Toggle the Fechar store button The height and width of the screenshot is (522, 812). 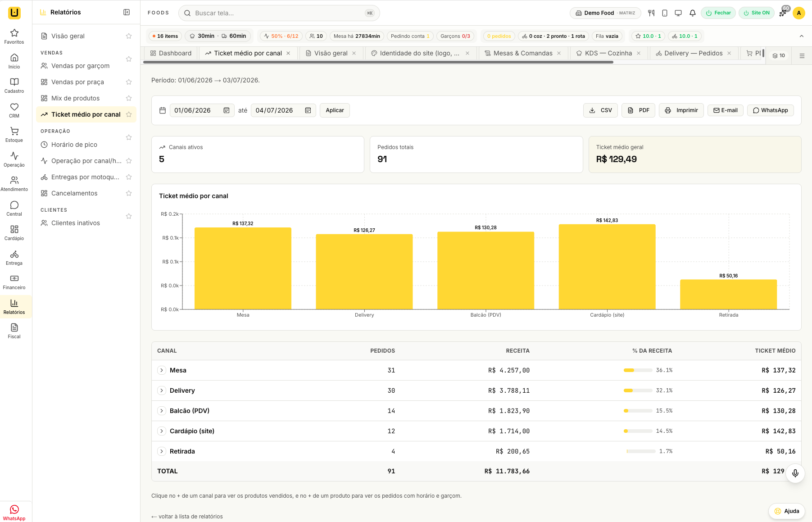coord(718,13)
